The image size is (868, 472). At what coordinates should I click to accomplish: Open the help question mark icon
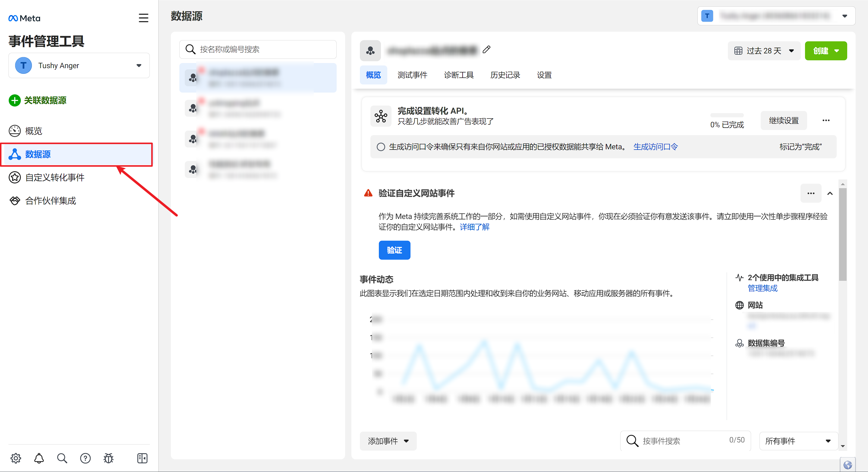[85, 458]
